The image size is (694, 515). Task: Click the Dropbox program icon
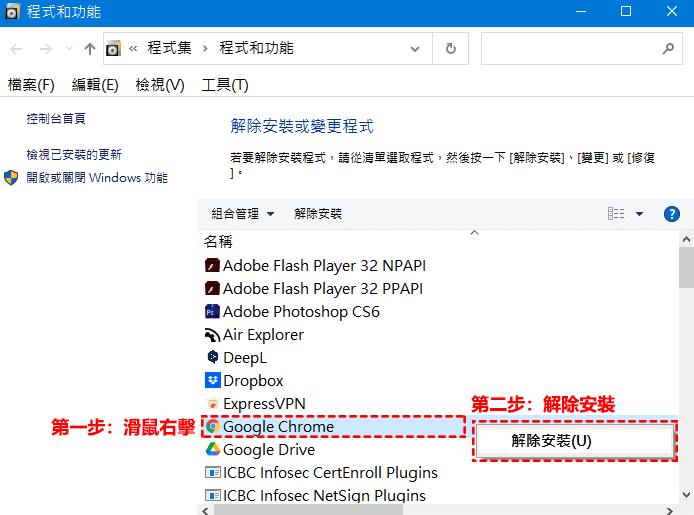coord(212,380)
